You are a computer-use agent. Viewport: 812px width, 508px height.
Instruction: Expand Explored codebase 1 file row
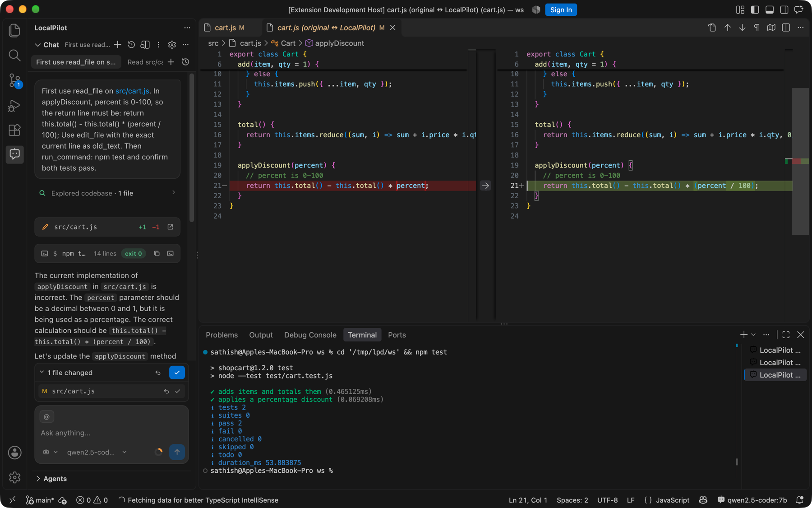click(x=107, y=193)
